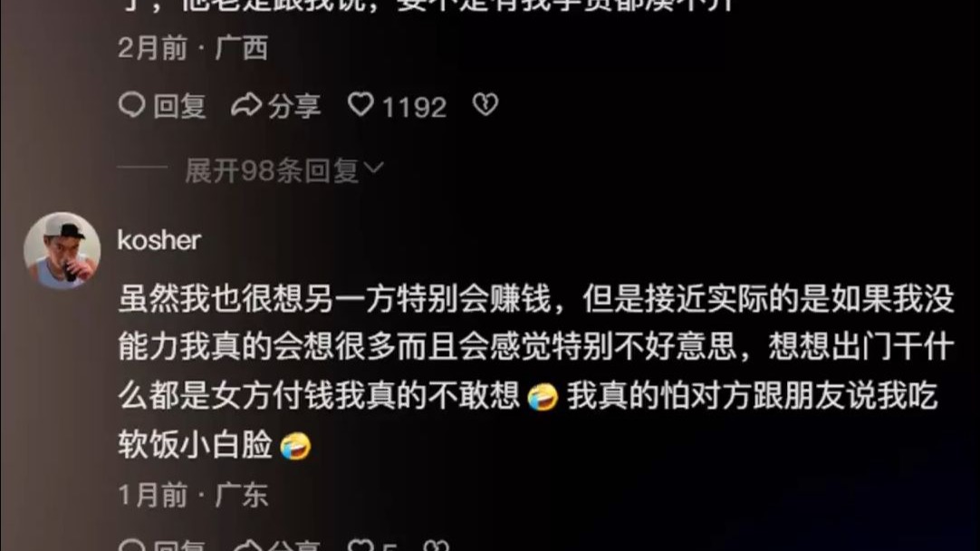Click the 回复 label on the 广西 comment
The height and width of the screenshot is (551, 980).
pyautogui.click(x=180, y=106)
